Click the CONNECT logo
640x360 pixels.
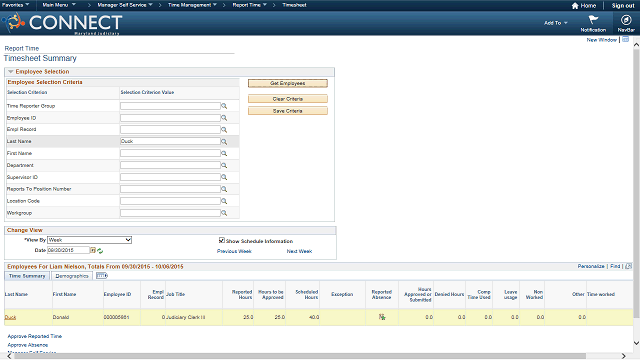(62, 23)
